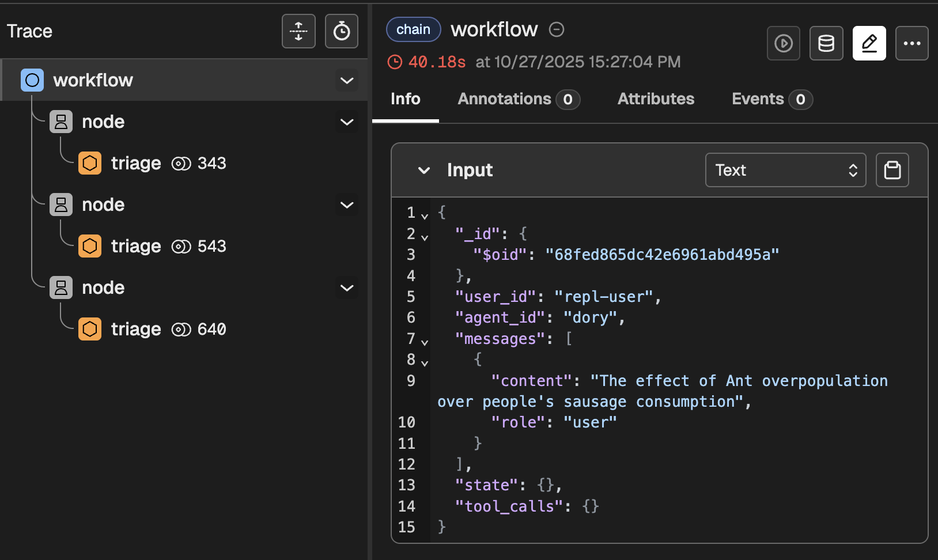Fold the JSON "_id" object at line 2
Viewport: 938px width, 560px height.
(425, 237)
